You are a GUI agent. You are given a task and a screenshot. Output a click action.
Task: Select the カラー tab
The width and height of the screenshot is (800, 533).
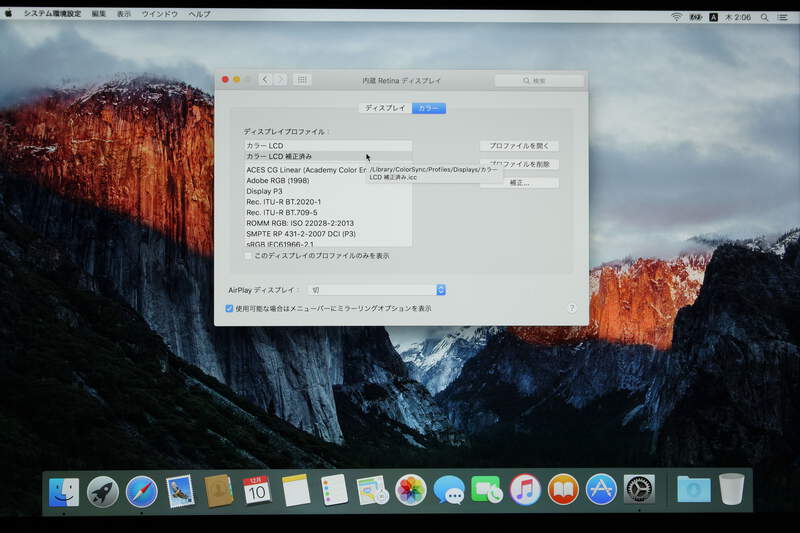click(x=428, y=108)
